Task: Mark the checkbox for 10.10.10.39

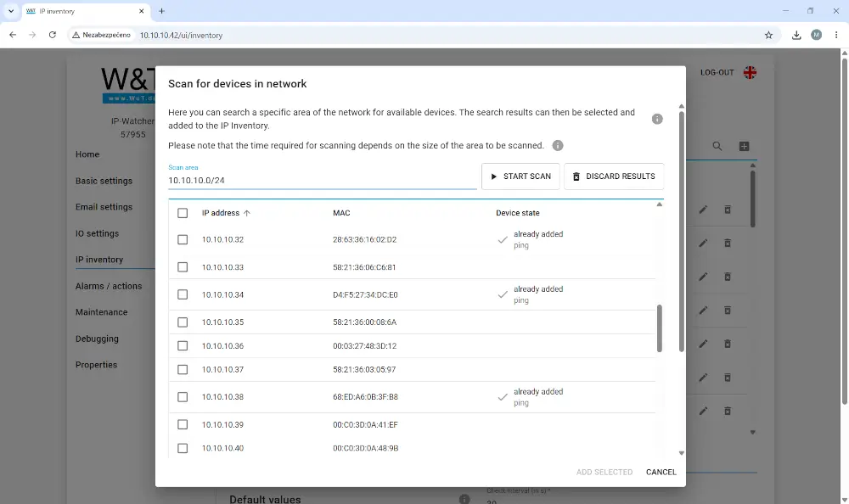Action: point(183,425)
